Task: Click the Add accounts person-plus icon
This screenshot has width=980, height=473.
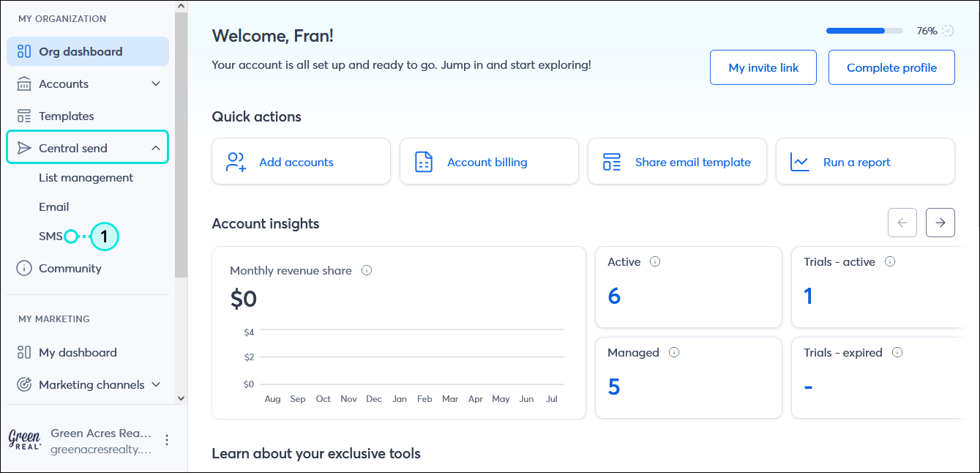Action: 234,161
